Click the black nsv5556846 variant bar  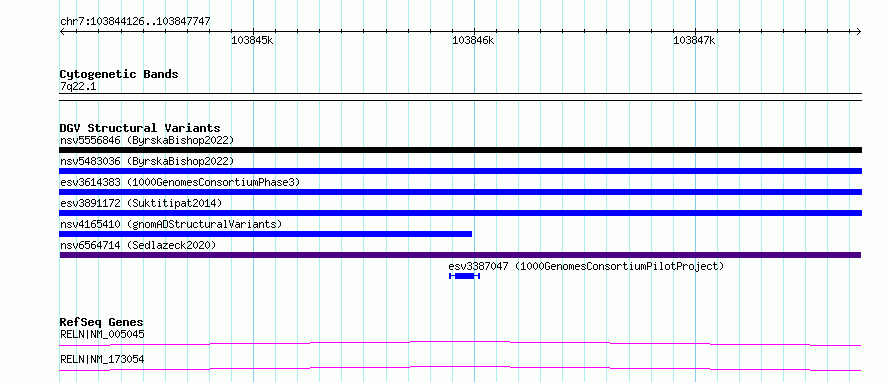(x=460, y=150)
